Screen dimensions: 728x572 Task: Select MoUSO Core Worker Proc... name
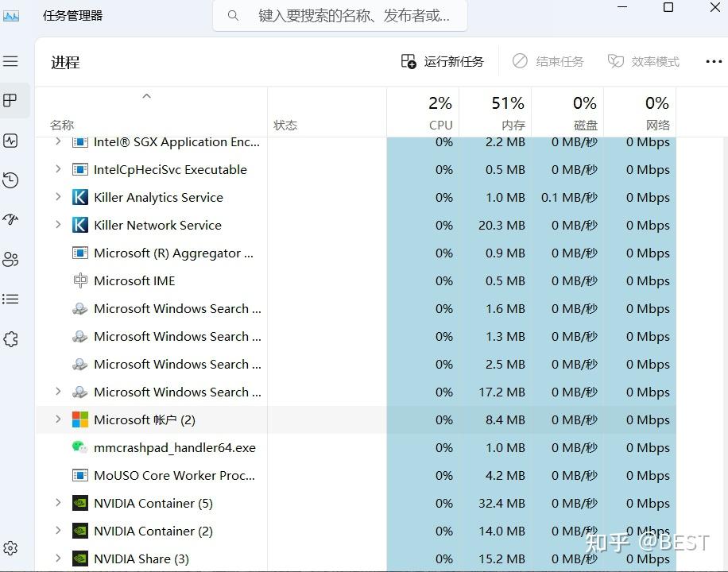(175, 476)
